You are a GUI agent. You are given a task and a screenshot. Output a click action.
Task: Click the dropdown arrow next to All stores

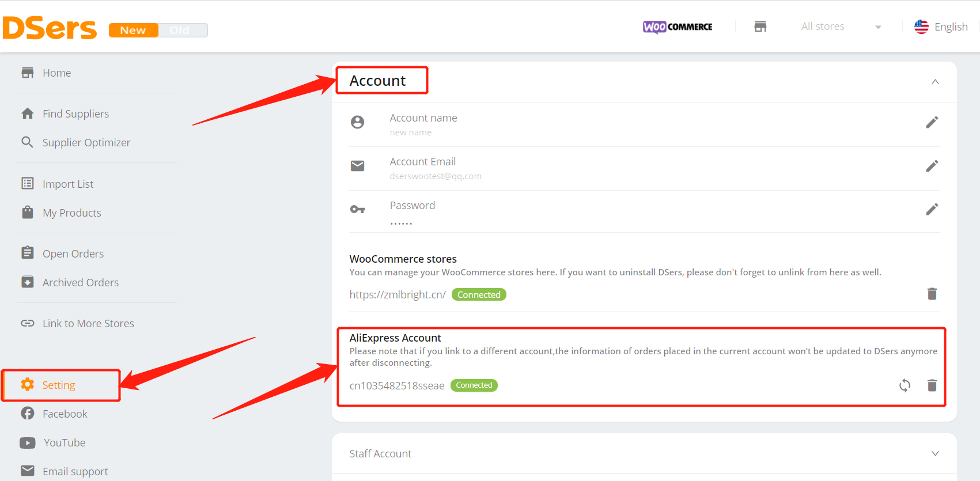[878, 27]
